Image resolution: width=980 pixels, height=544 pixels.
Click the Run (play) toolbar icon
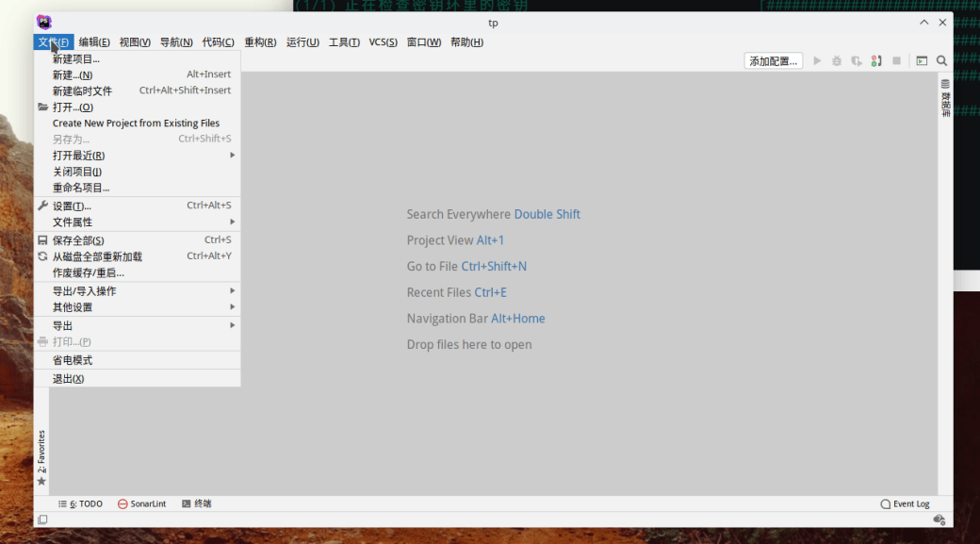pos(817,61)
